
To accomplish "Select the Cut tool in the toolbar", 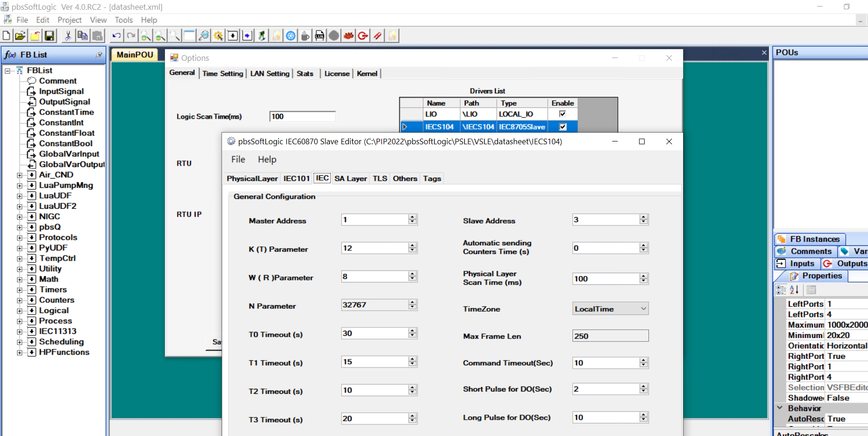I will tap(69, 35).
